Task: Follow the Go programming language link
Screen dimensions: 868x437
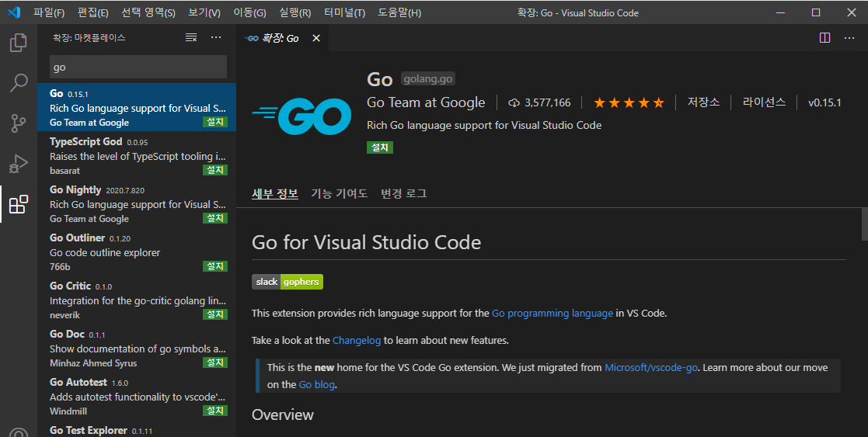Action: coord(553,314)
